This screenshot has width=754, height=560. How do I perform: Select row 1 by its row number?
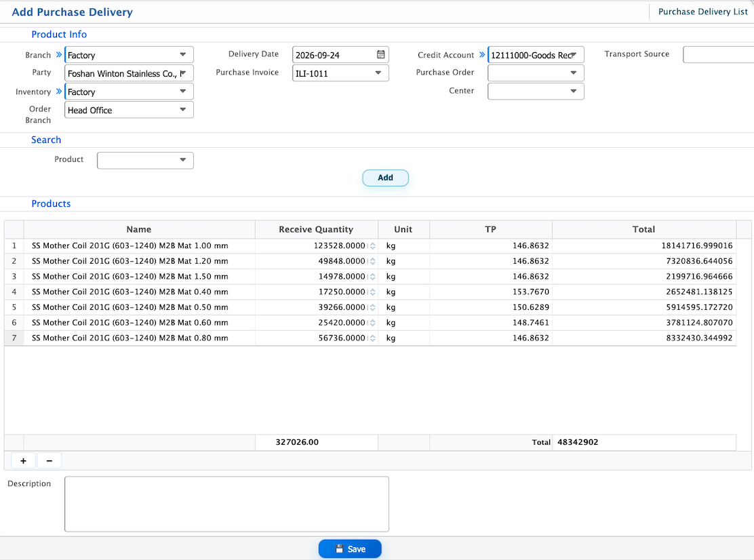coord(14,245)
